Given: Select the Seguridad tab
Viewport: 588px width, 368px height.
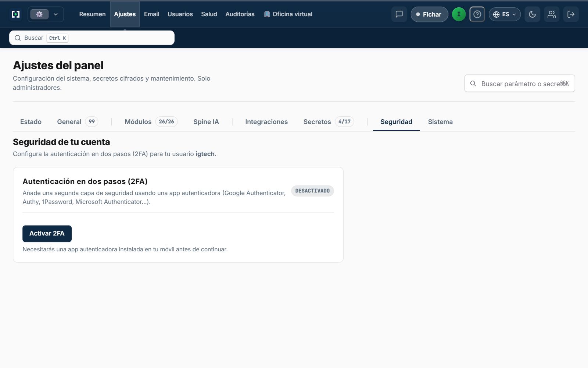Looking at the screenshot, I should click(396, 122).
